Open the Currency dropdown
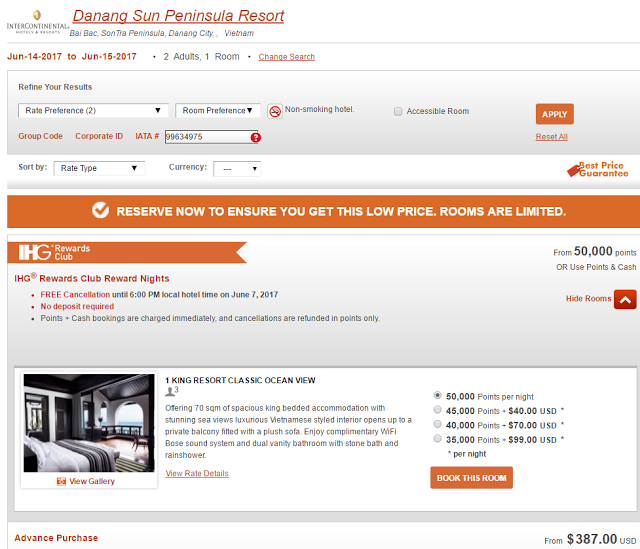Screen dimensions: 640x549 coord(237,169)
